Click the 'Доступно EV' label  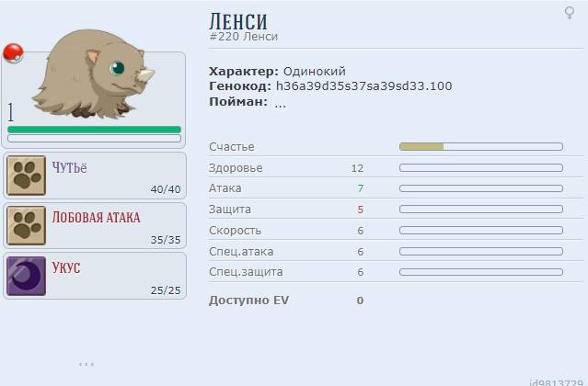pyautogui.click(x=249, y=301)
